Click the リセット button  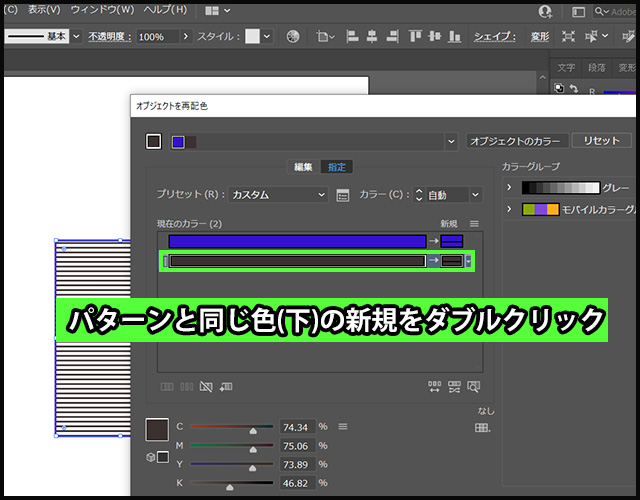[602, 141]
